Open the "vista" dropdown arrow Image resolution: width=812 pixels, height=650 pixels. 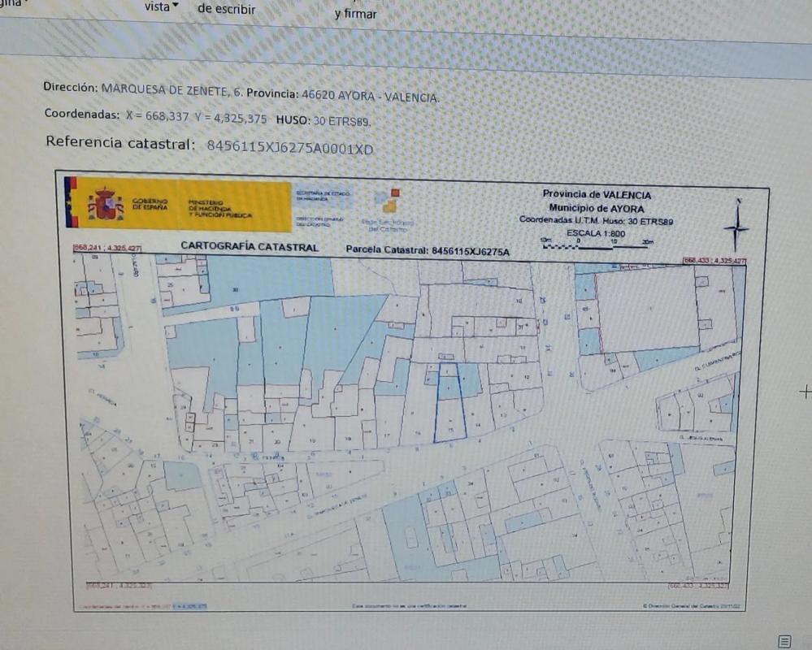coord(175,7)
